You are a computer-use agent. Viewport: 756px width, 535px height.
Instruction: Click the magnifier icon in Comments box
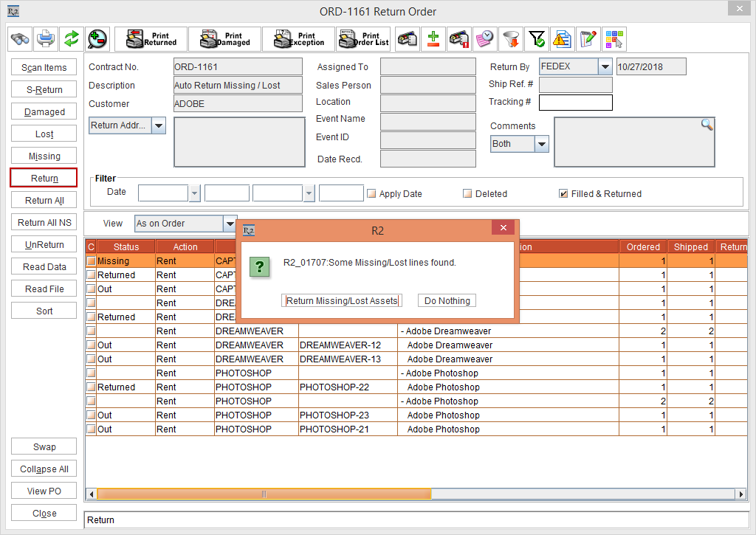(x=707, y=125)
